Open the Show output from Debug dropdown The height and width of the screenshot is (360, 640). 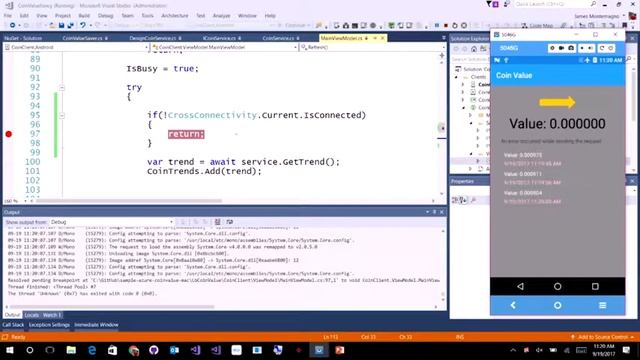(112, 222)
